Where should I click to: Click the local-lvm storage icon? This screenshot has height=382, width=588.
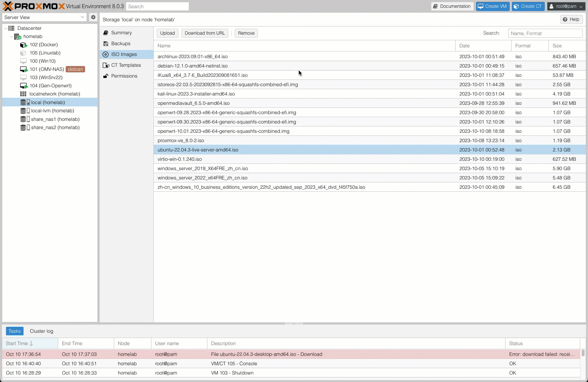click(25, 111)
